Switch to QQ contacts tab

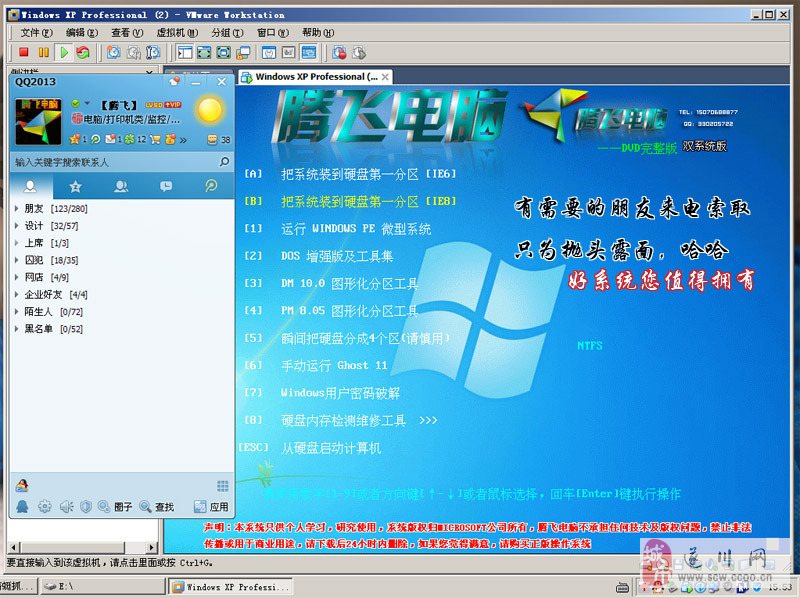coord(31,186)
